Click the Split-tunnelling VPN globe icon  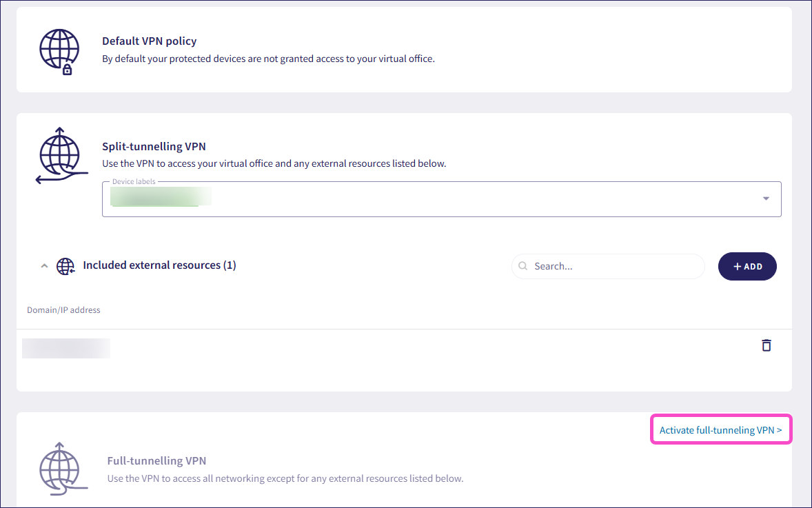coord(59,158)
